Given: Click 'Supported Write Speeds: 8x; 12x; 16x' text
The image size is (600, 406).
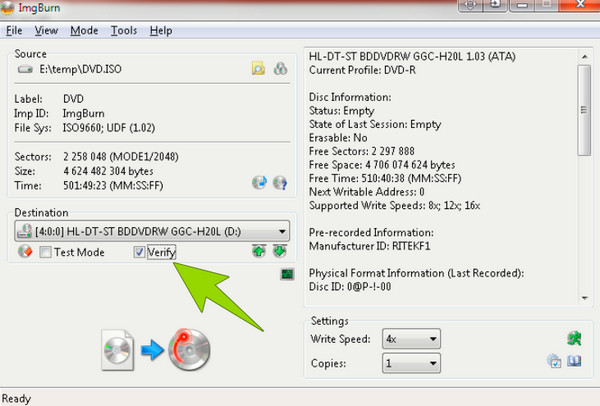Looking at the screenshot, I should point(395,205).
